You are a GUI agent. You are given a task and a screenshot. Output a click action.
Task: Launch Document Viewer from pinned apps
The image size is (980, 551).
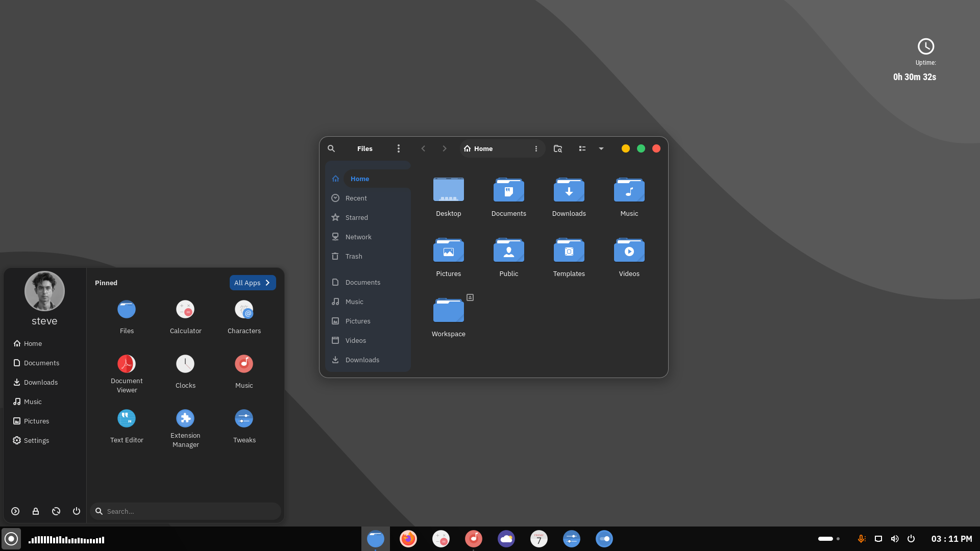click(x=127, y=364)
